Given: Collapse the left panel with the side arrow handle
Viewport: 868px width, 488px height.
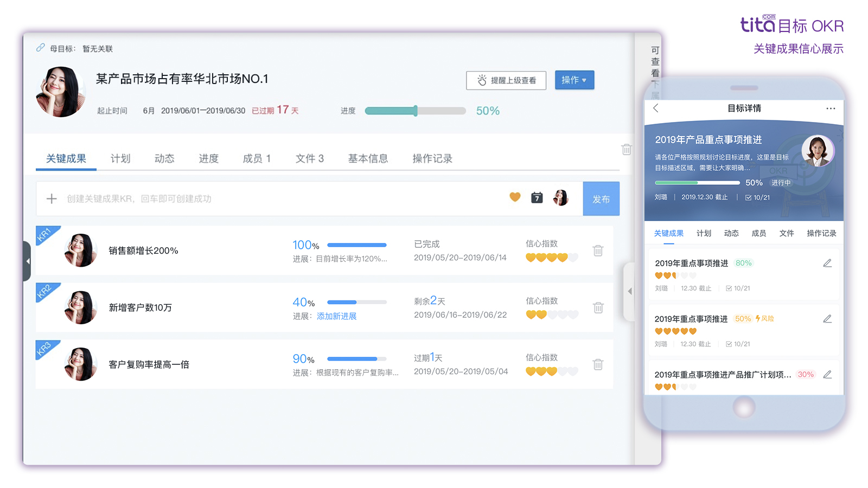Looking at the screenshot, I should 28,260.
